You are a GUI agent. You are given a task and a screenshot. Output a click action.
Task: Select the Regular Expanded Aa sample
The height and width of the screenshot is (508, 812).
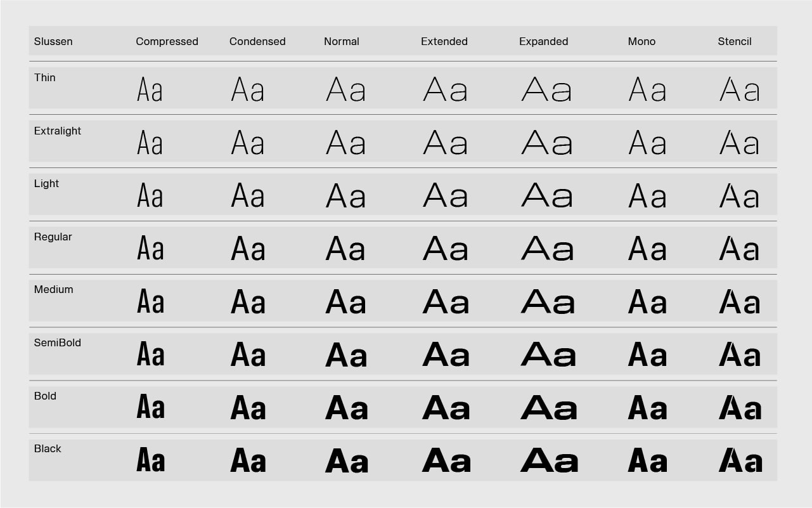[547, 249]
